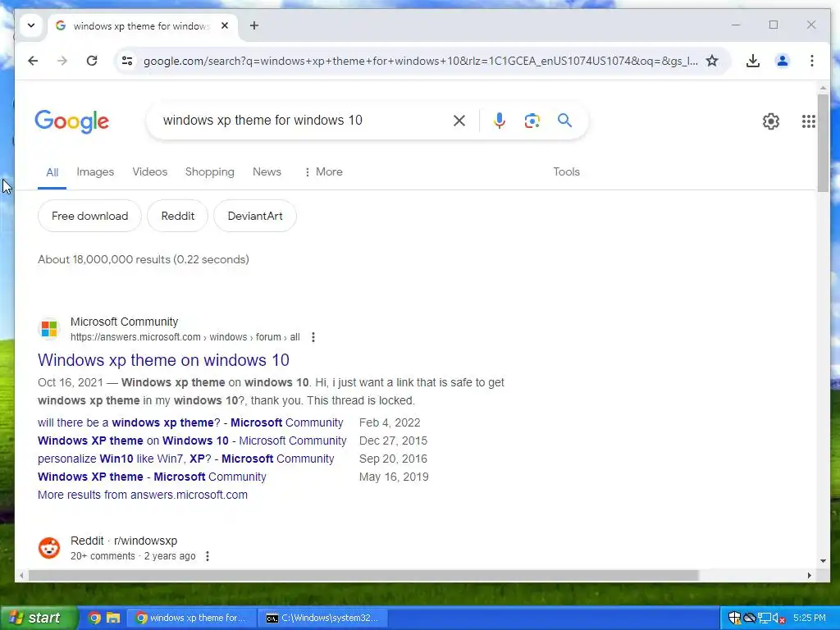840x630 pixels.
Task: Open Chrome downloads icon
Action: (753, 61)
